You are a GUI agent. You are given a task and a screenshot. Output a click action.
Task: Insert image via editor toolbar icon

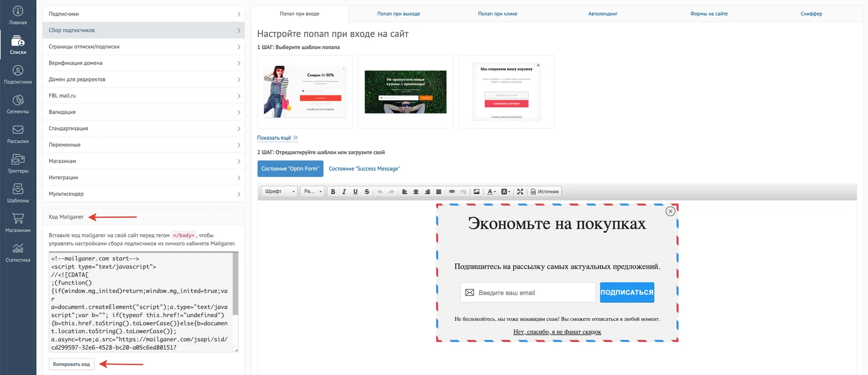coord(476,192)
